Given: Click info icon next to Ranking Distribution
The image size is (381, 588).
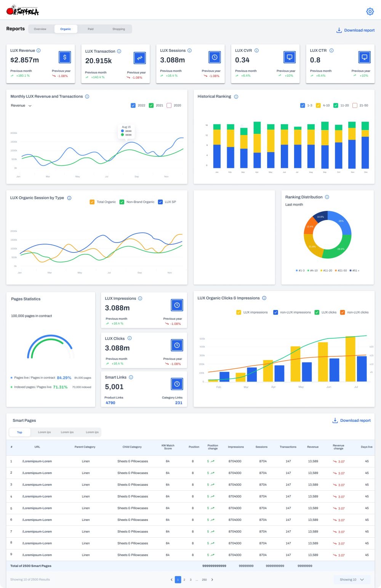Looking at the screenshot, I should pyautogui.click(x=327, y=197).
